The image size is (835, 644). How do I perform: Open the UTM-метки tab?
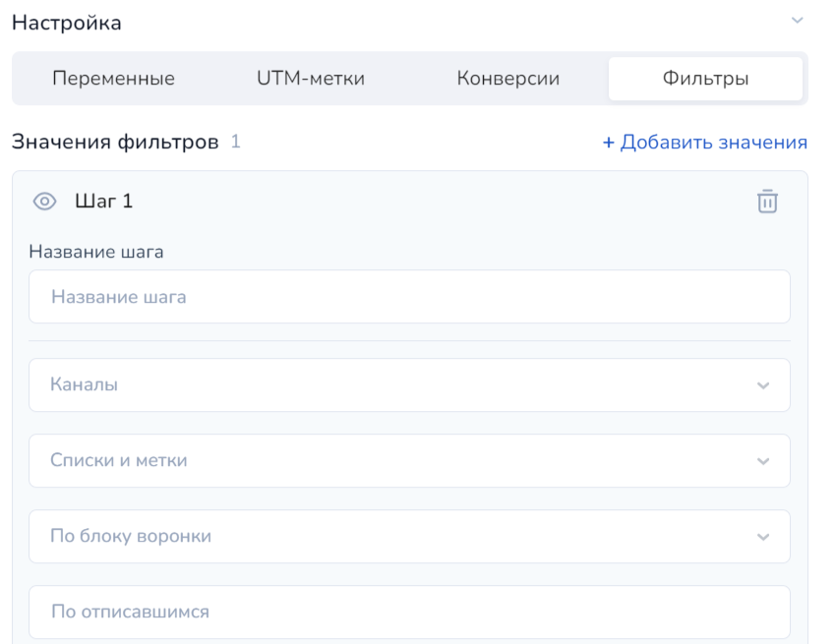pyautogui.click(x=310, y=79)
